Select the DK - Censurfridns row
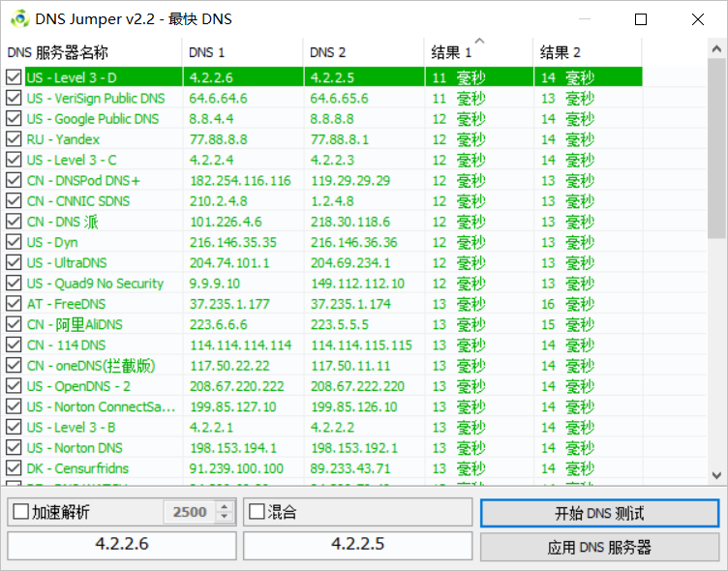Viewport: 728px width, 571px height. click(x=324, y=468)
